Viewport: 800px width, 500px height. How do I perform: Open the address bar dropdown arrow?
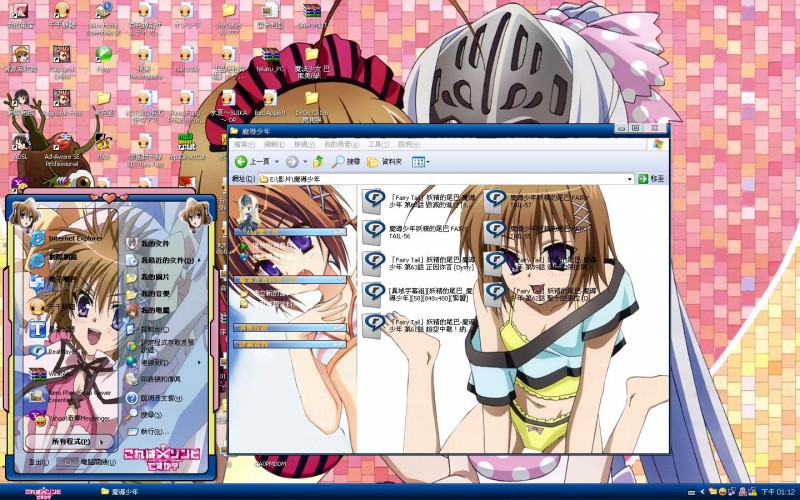click(630, 179)
